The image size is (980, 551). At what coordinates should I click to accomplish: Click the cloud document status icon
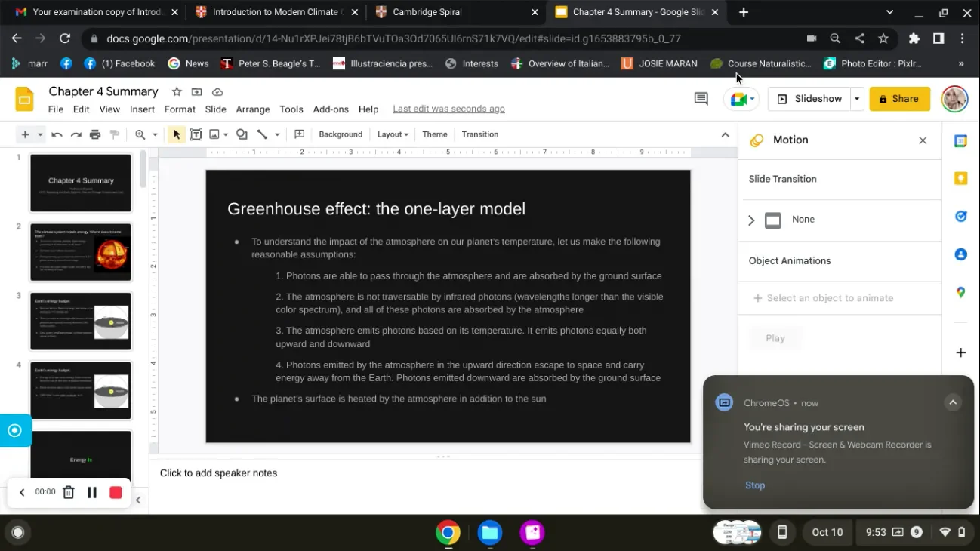click(217, 91)
